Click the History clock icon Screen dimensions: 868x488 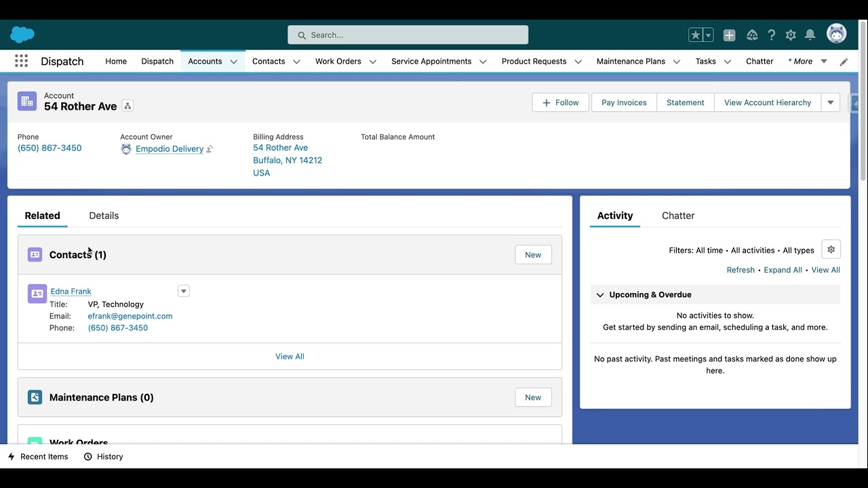[x=88, y=457]
